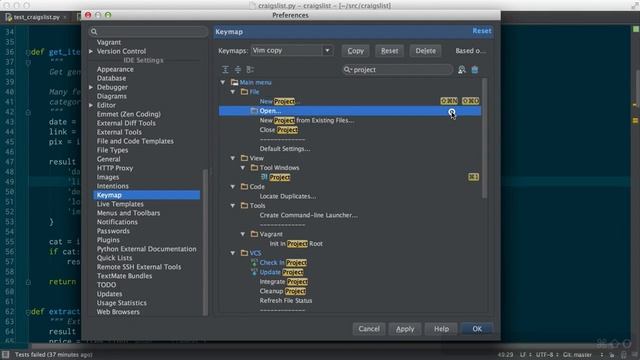This screenshot has height=360, width=640.
Task: Click the settings search magnifier icon
Action: click(94, 32)
